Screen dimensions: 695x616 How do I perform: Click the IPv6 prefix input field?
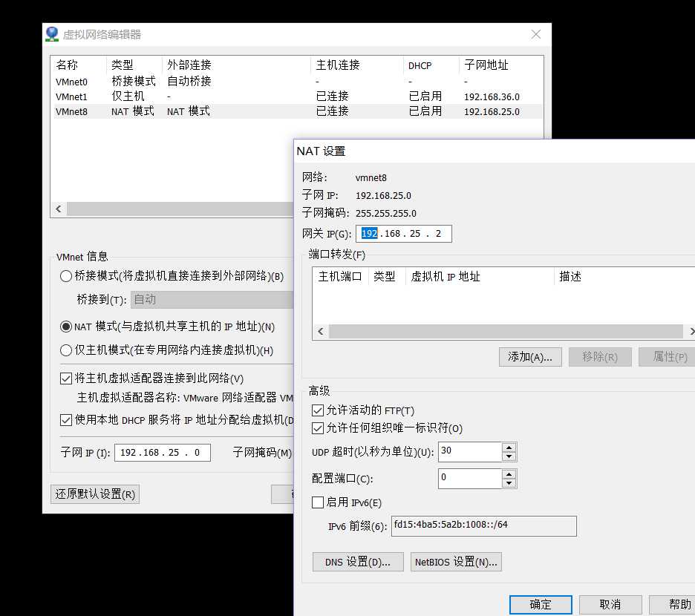[x=483, y=526]
